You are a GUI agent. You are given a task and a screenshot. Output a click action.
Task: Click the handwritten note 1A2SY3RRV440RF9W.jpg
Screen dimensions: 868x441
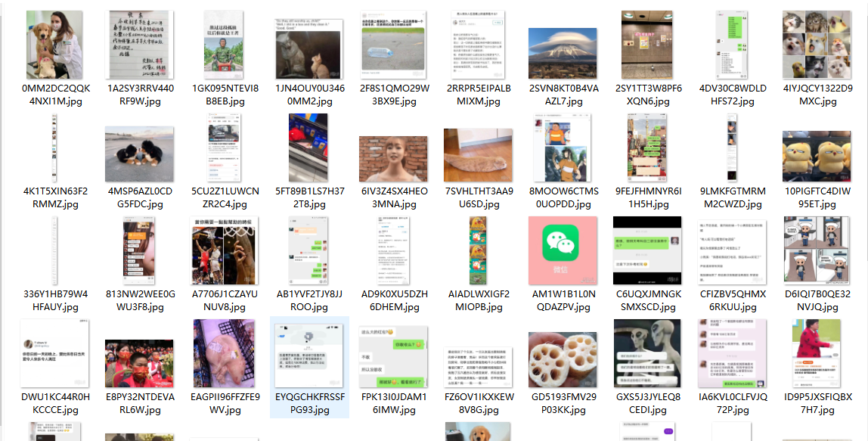tap(139, 45)
